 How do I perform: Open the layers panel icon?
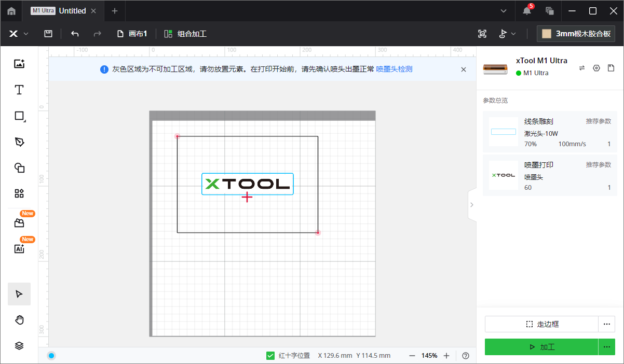[x=19, y=346]
